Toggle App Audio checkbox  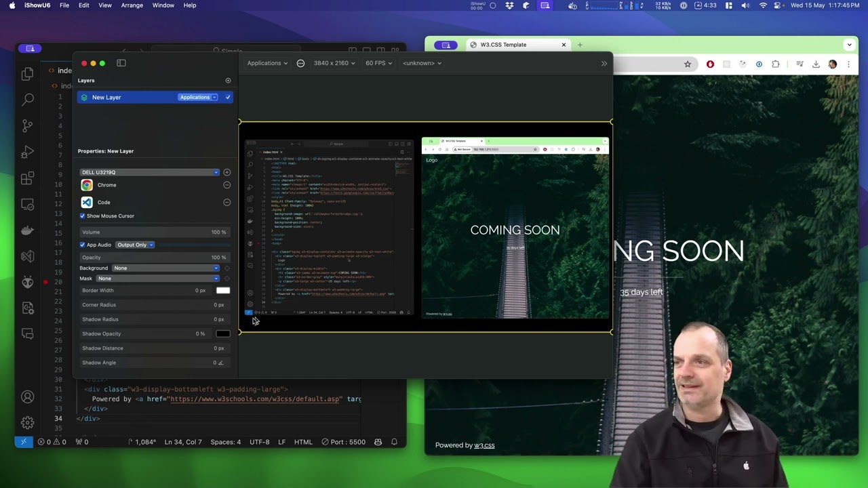click(x=83, y=245)
